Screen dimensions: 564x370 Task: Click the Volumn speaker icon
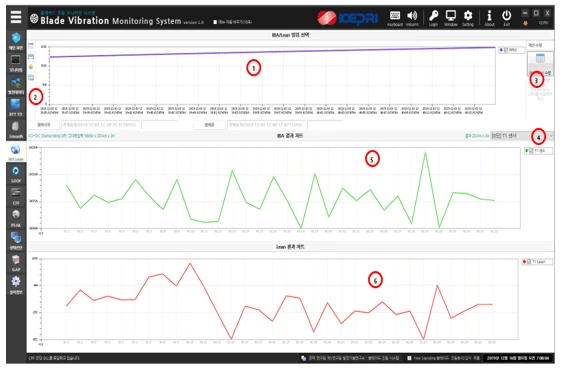(x=412, y=18)
